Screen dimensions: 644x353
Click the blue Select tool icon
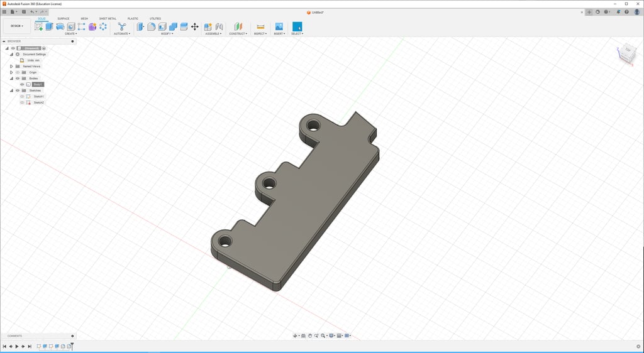coord(297,26)
